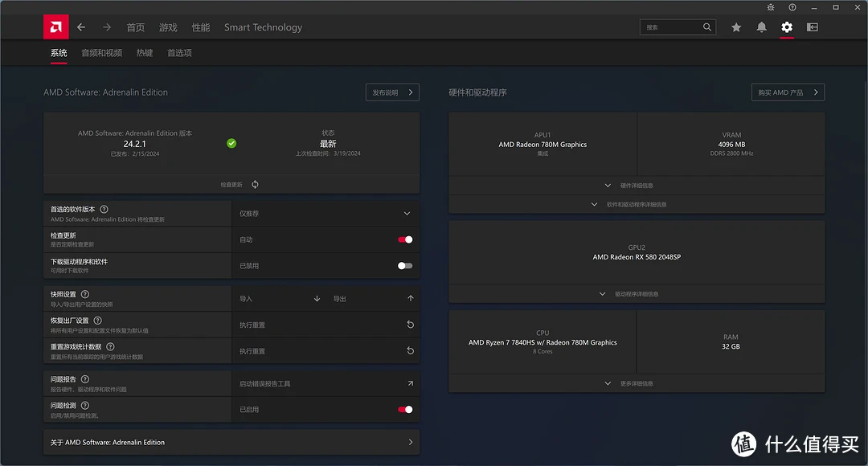The image size is (868, 466).
Task: Click 执行重置 for 恢复出厂设置
Action: (x=252, y=325)
